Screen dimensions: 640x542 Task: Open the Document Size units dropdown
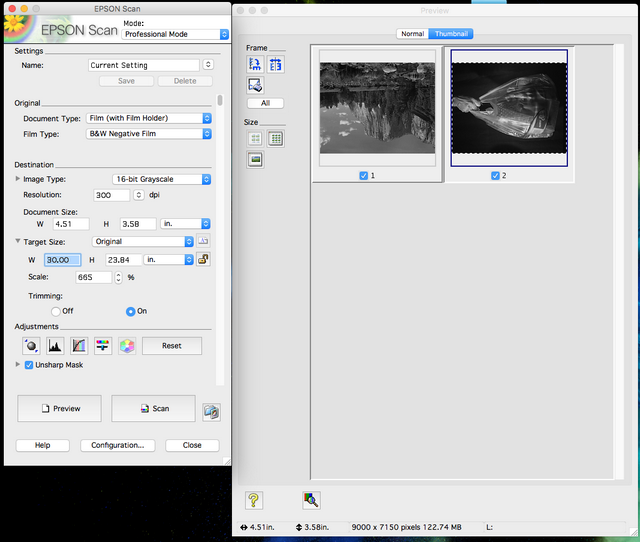(x=185, y=224)
